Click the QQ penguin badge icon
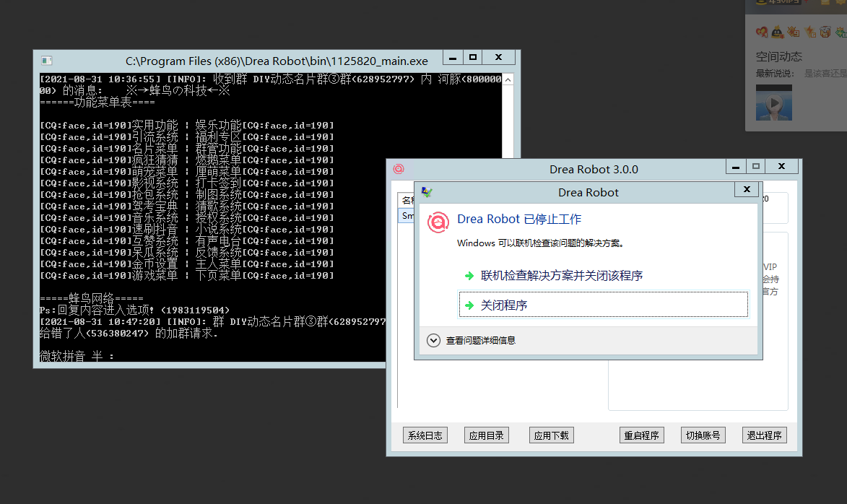847x504 pixels. point(778,32)
